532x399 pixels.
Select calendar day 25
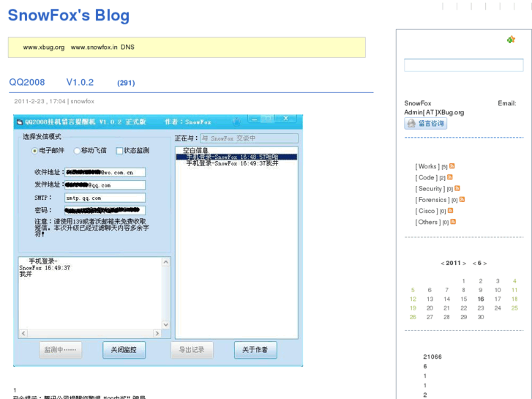(514, 308)
